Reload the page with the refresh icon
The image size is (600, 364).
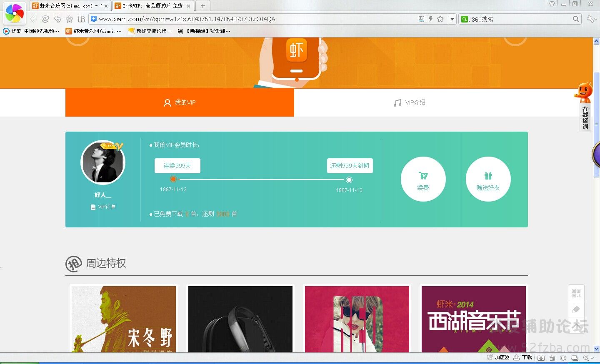pos(45,19)
